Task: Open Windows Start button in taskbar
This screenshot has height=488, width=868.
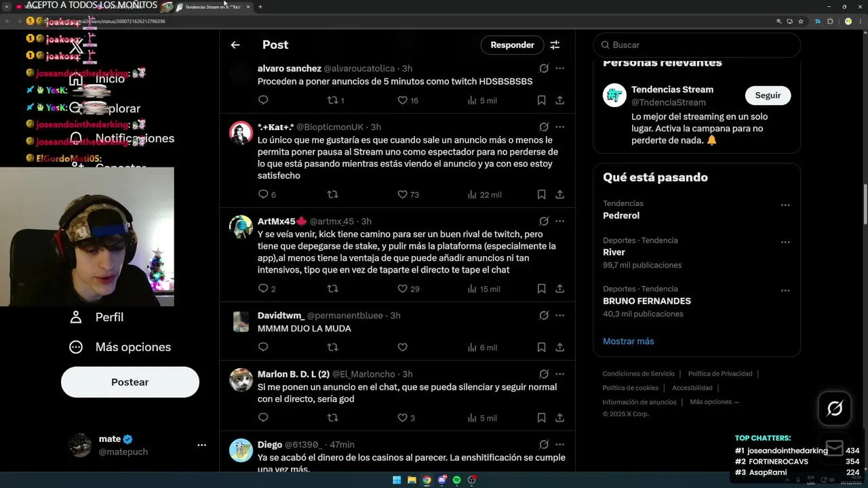Action: tap(397, 480)
